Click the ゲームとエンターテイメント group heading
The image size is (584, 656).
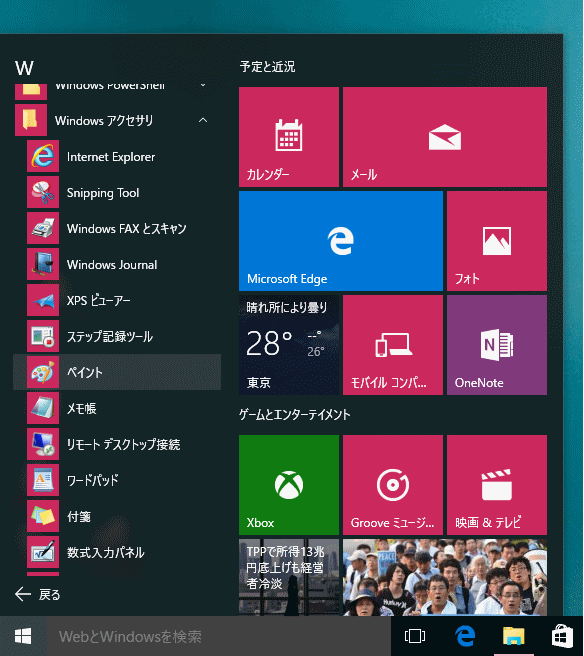pos(295,415)
